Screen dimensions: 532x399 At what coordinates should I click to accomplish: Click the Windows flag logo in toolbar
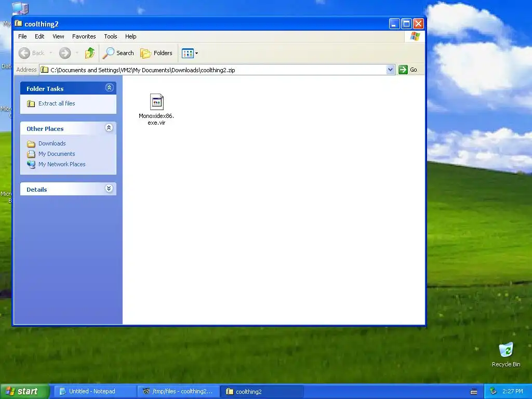click(415, 36)
